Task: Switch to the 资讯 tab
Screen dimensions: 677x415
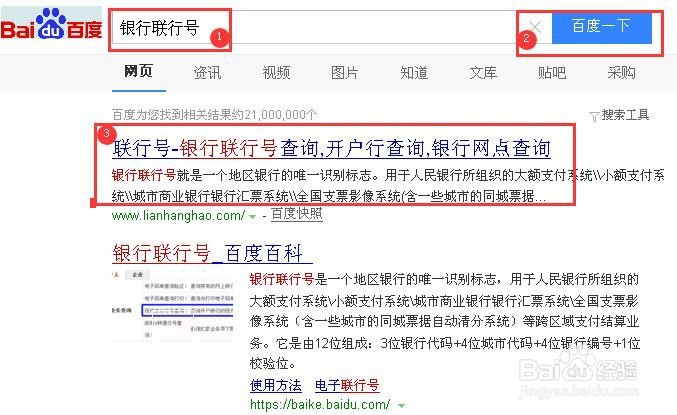Action: tap(207, 73)
